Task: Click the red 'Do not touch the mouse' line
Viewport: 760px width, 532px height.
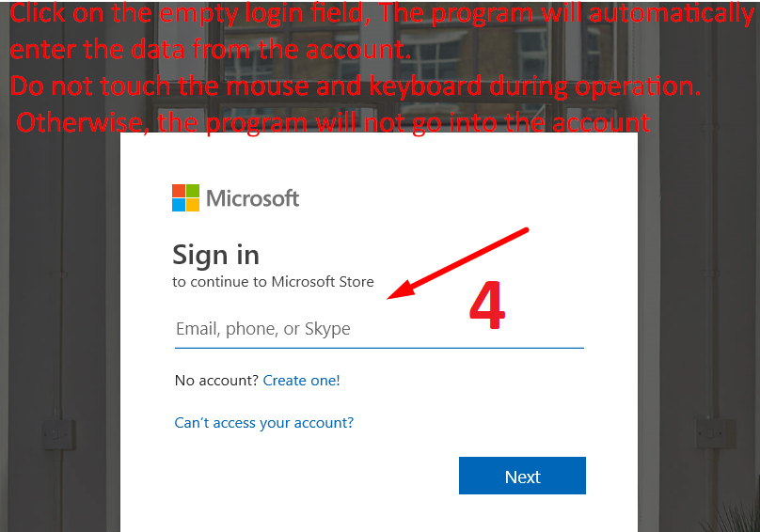Action: pos(356,86)
